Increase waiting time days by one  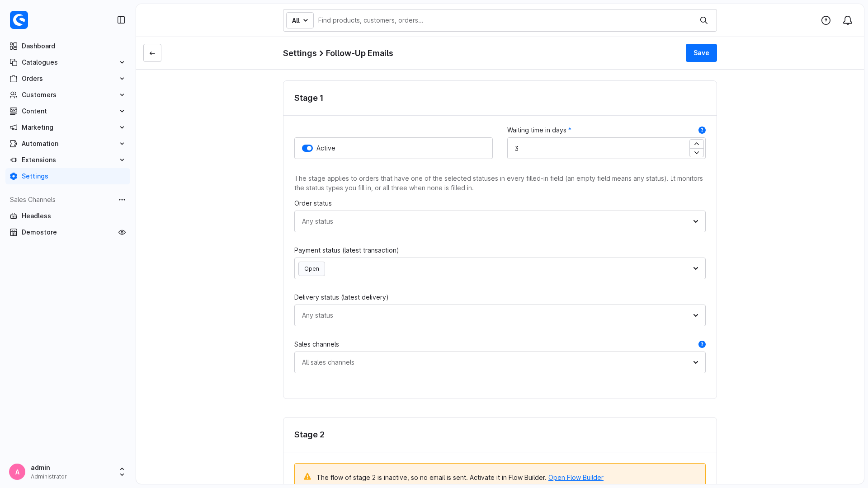pos(697,144)
